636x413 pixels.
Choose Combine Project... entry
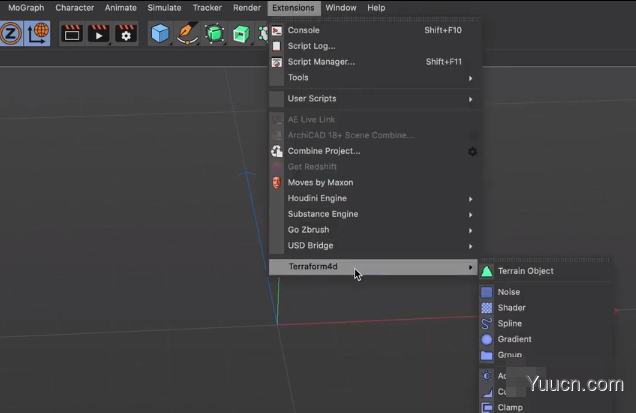374,151
